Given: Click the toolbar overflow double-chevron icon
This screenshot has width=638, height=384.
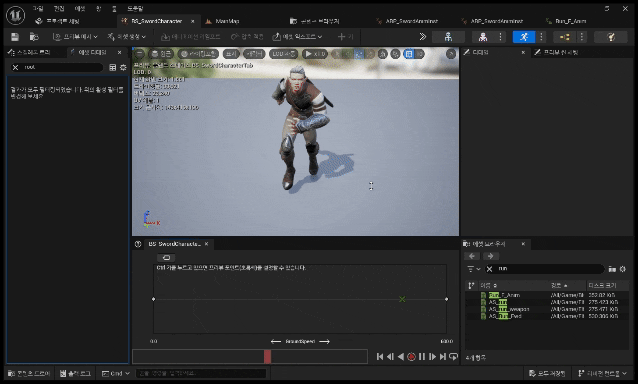Looking at the screenshot, I should (x=423, y=37).
